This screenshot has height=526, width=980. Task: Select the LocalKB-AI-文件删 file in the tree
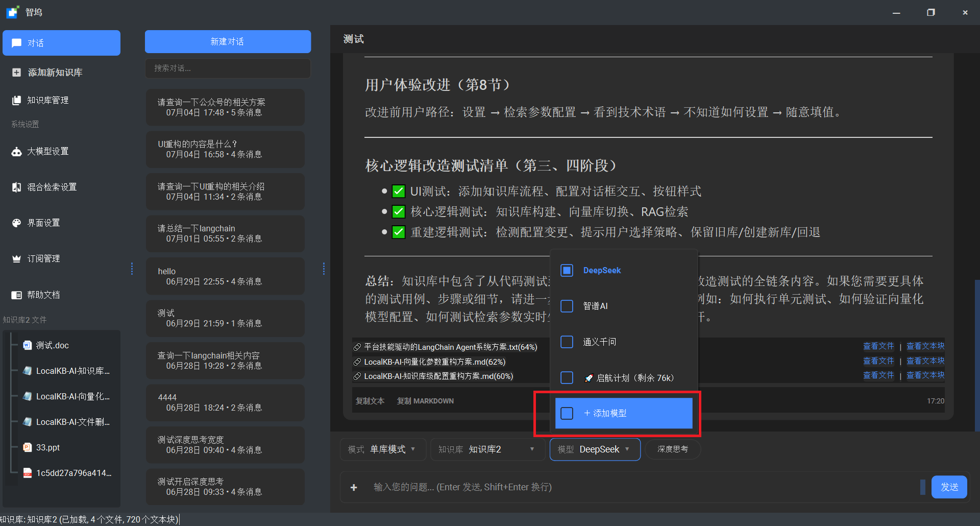tap(67, 422)
